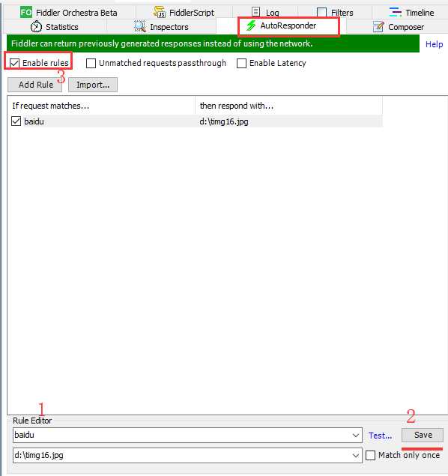
Task: Click the d:\timg16.jpg response cell
Action: [224, 121]
